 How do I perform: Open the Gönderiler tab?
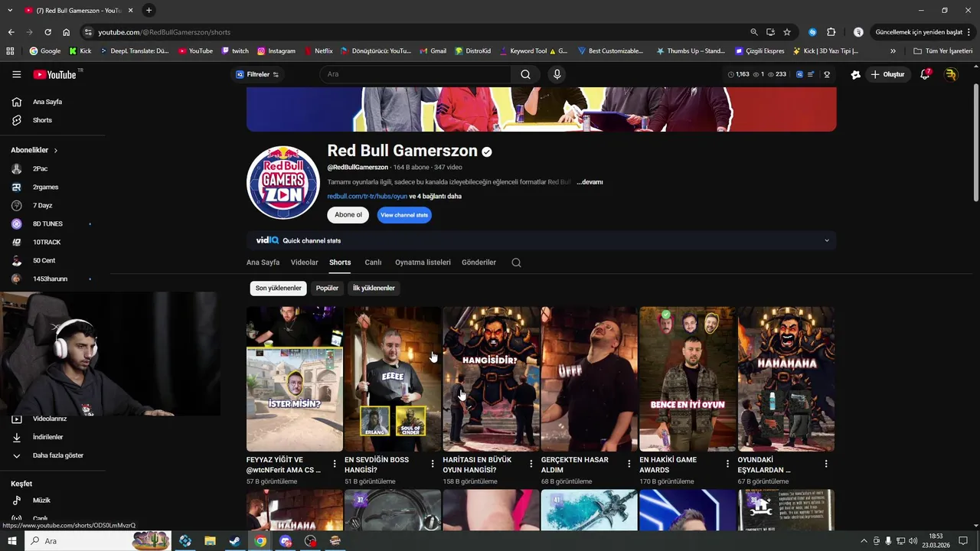click(x=479, y=262)
